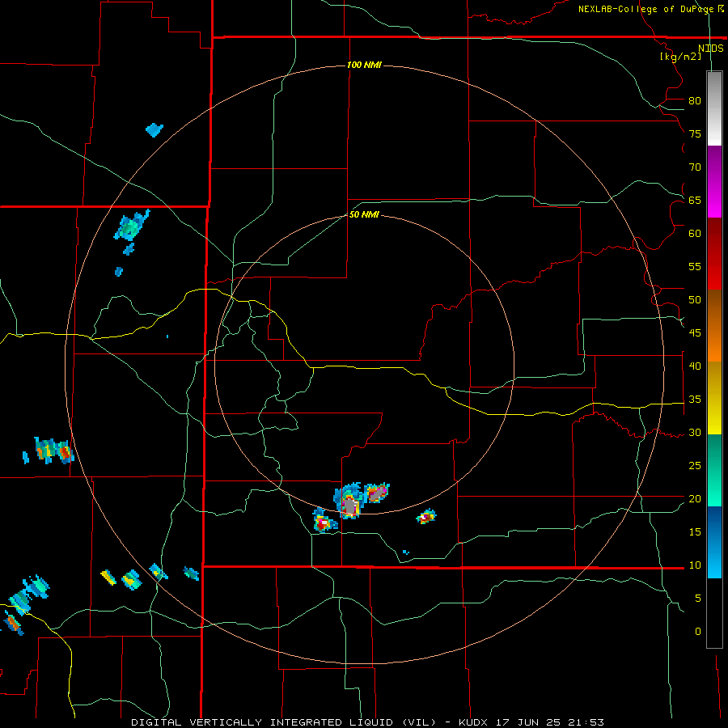
Task: Click the [kg/m2] units label
Action: (x=680, y=57)
